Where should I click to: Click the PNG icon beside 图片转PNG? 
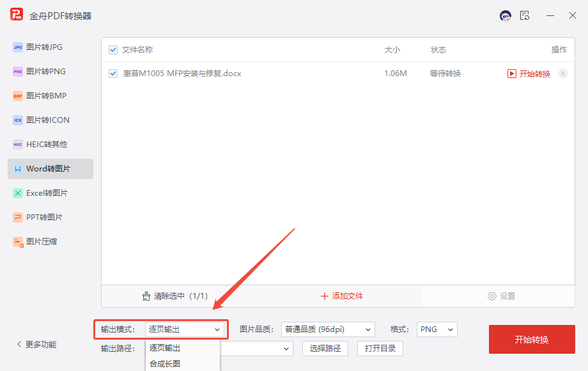point(18,72)
